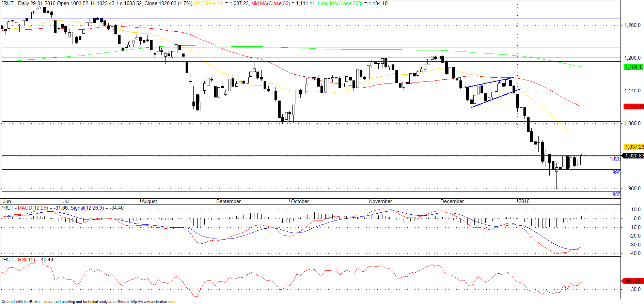Click the black 1,020.83 last price label
Viewport: 644px width, 304px height.
[x=633, y=155]
